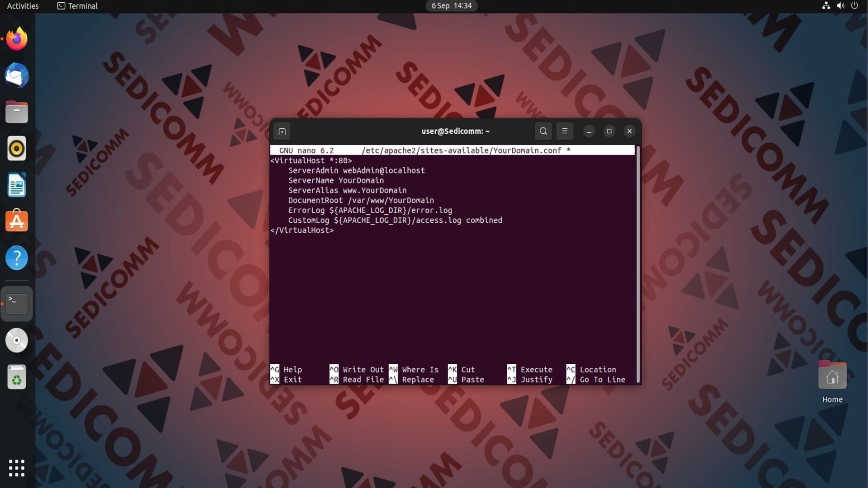The width and height of the screenshot is (868, 488).
Task: Click the ^J Justify shortcut label
Action: click(530, 380)
